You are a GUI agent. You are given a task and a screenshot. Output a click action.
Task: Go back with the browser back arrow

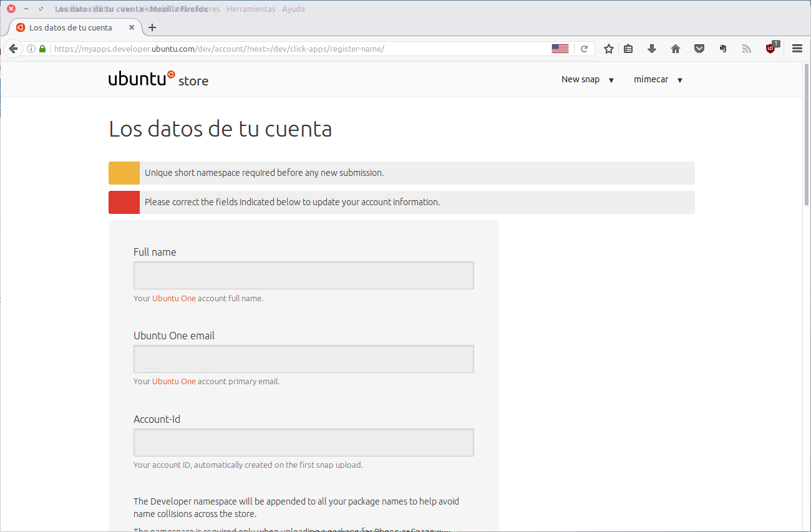(x=12, y=49)
